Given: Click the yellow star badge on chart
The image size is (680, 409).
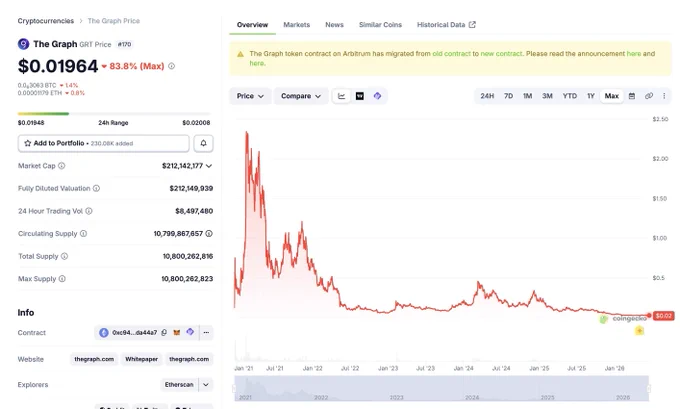Looking at the screenshot, I should click(639, 331).
